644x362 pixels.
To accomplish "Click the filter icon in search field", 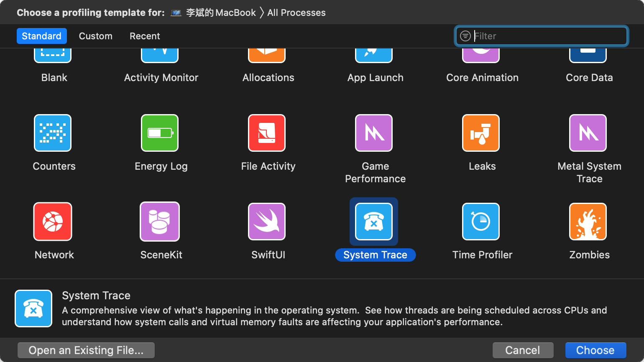I will coord(465,36).
